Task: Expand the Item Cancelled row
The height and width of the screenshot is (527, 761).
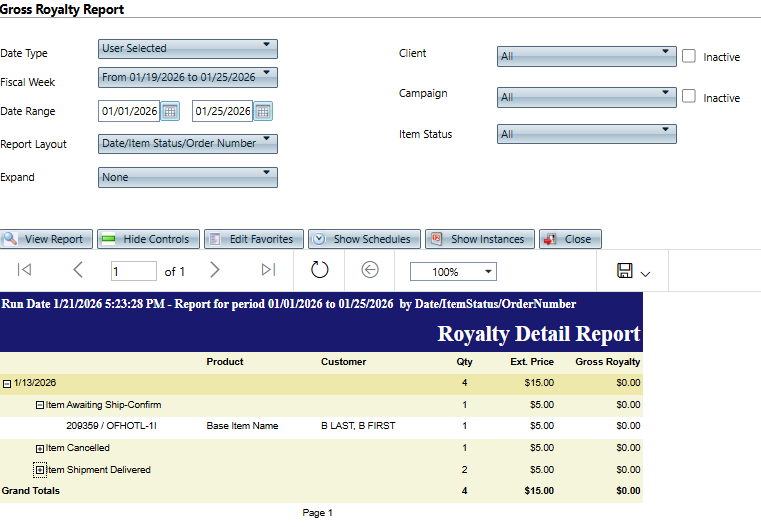Action: pos(40,448)
